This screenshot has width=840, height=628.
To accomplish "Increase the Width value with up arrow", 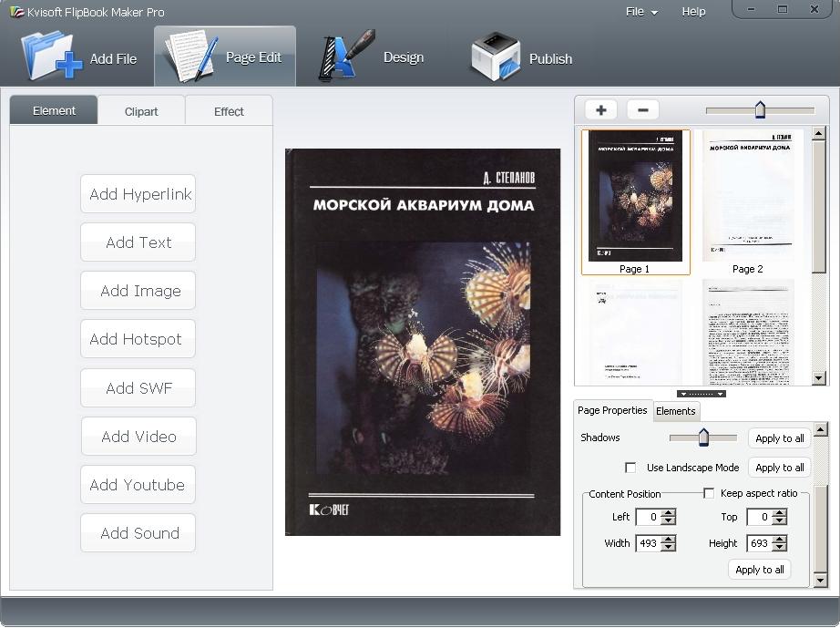I will (x=668, y=539).
